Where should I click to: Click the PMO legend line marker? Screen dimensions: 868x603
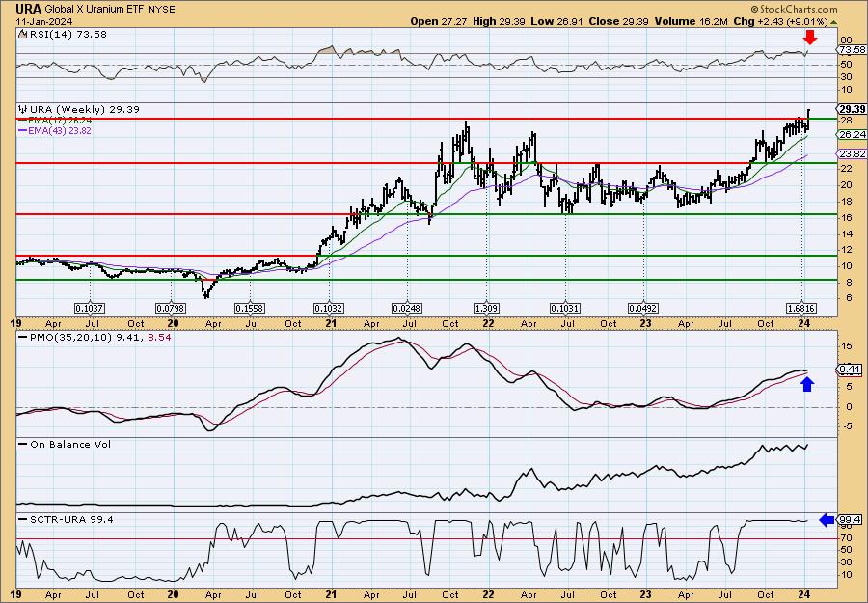(23, 336)
